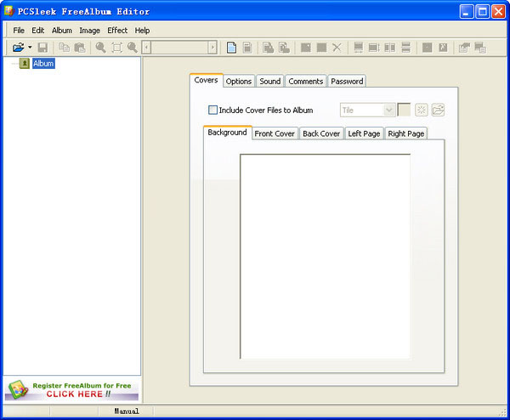
Task: Open the Tile mode dropdown
Action: [388, 110]
